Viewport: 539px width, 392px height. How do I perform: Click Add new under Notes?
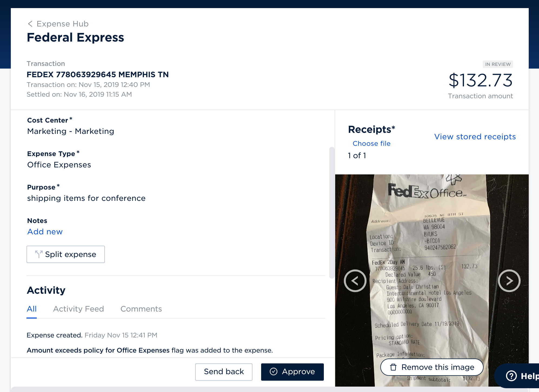tap(45, 232)
